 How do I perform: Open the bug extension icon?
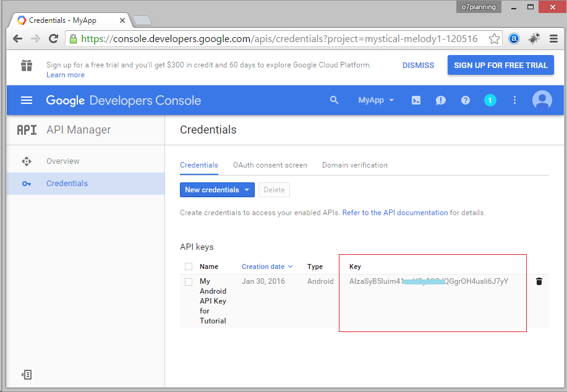tap(534, 38)
